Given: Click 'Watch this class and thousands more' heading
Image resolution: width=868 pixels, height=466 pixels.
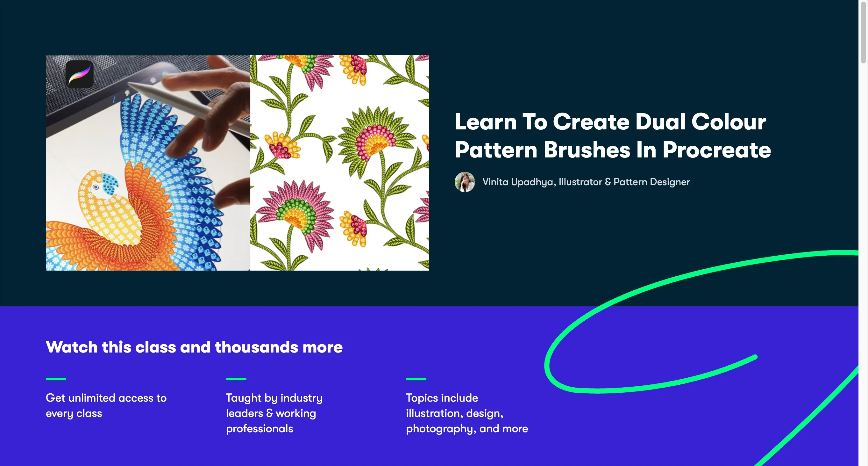Looking at the screenshot, I should coord(194,347).
